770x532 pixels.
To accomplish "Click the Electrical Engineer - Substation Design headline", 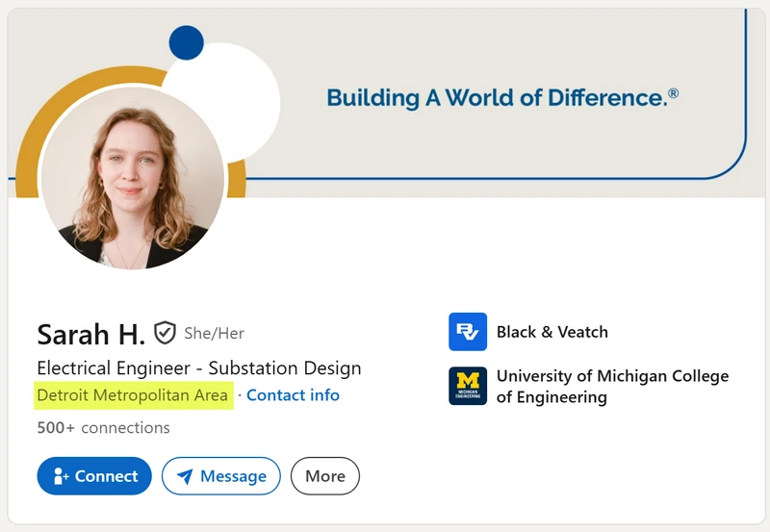I will [199, 368].
